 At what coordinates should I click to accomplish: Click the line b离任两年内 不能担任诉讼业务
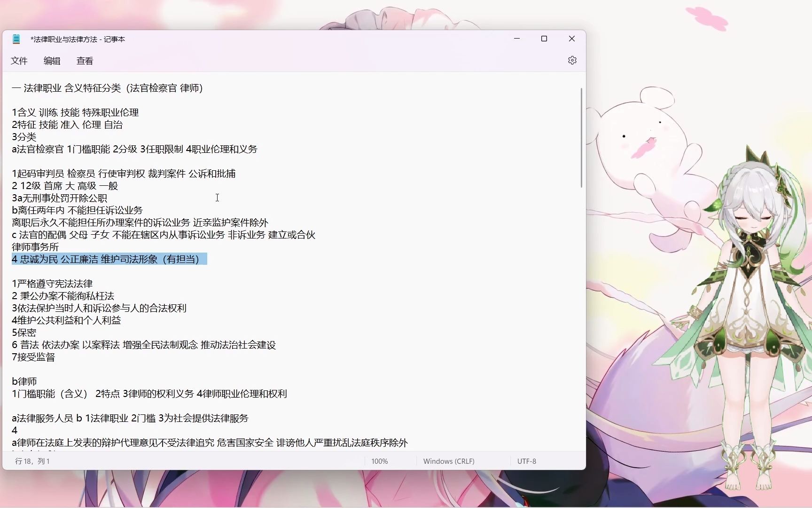coord(77,210)
